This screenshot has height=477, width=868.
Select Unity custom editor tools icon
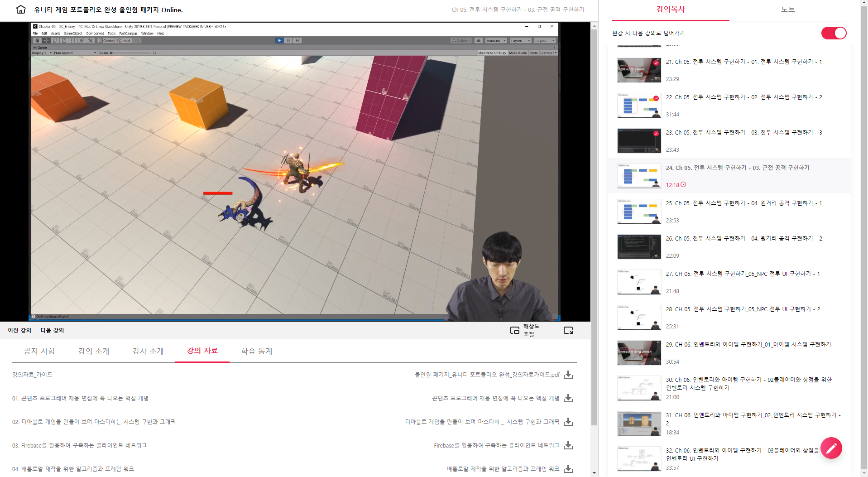(x=90, y=40)
